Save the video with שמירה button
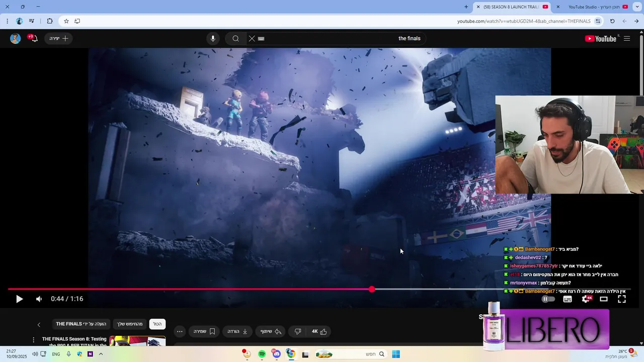Viewport: 644px width, 362px height. 204,331
